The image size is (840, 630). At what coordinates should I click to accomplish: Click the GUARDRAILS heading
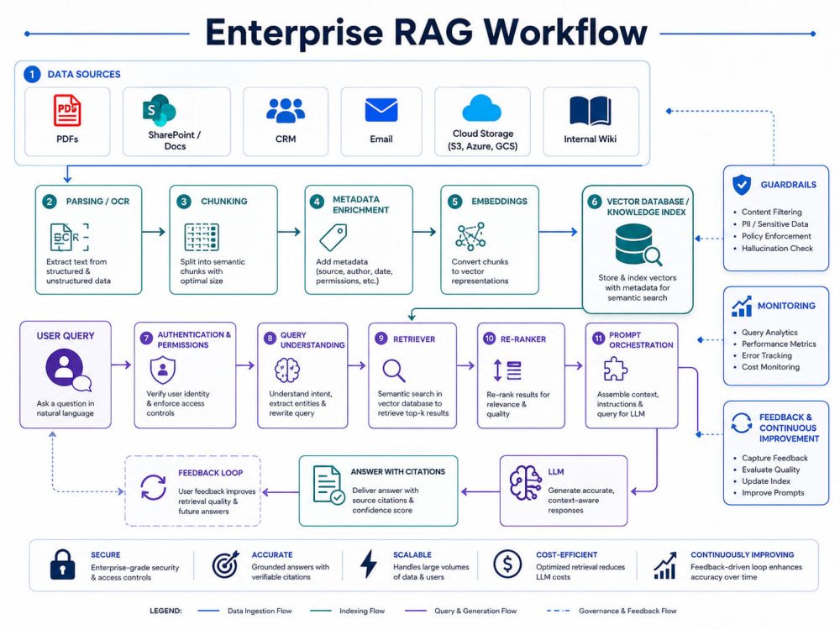[x=789, y=185]
